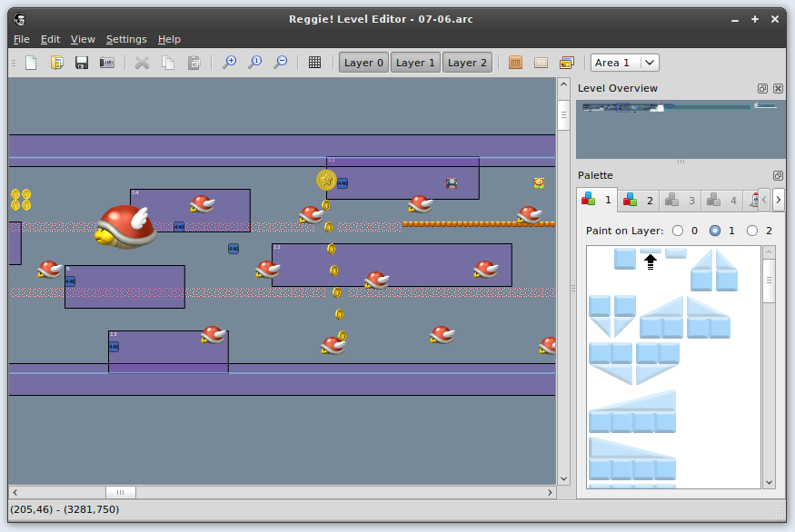Click the Save Level floppy disk icon
Viewport: 795px width, 532px height.
tap(82, 63)
